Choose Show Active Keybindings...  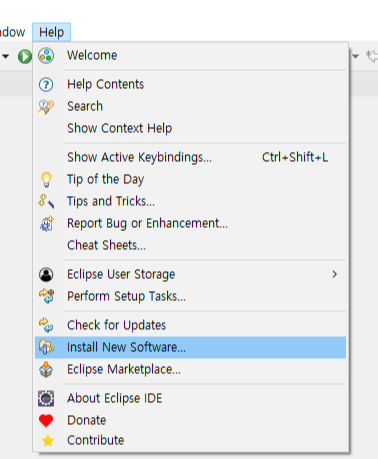(x=190, y=157)
